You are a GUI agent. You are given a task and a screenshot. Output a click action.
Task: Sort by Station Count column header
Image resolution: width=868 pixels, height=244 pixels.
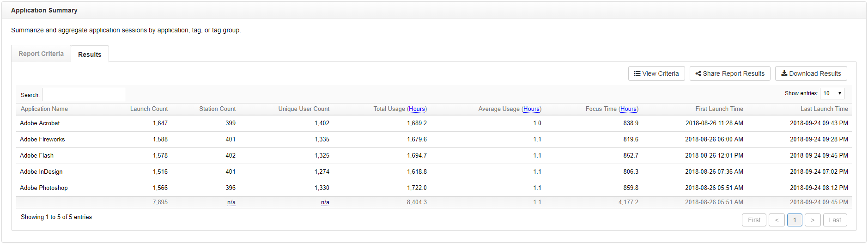[218, 109]
